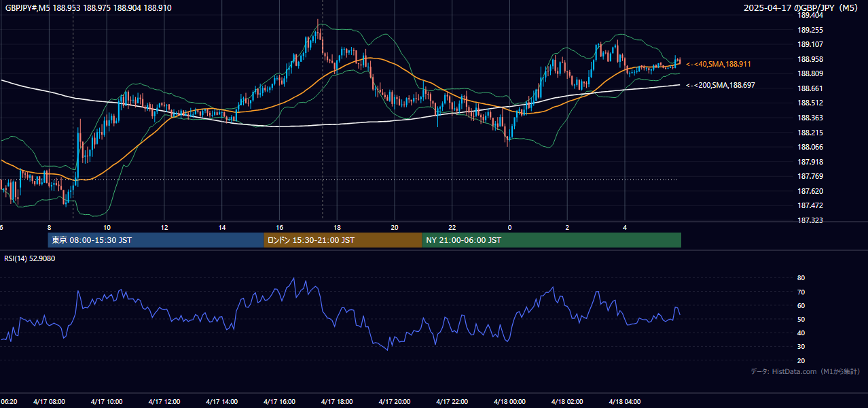
Task: Click hour marker 22 below the price chart
Action: [x=452, y=227]
